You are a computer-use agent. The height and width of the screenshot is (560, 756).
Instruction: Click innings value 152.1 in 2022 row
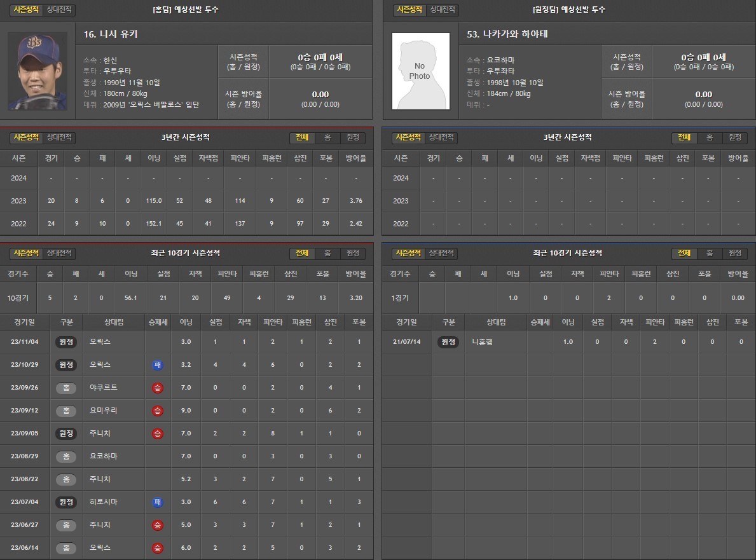pyautogui.click(x=154, y=224)
